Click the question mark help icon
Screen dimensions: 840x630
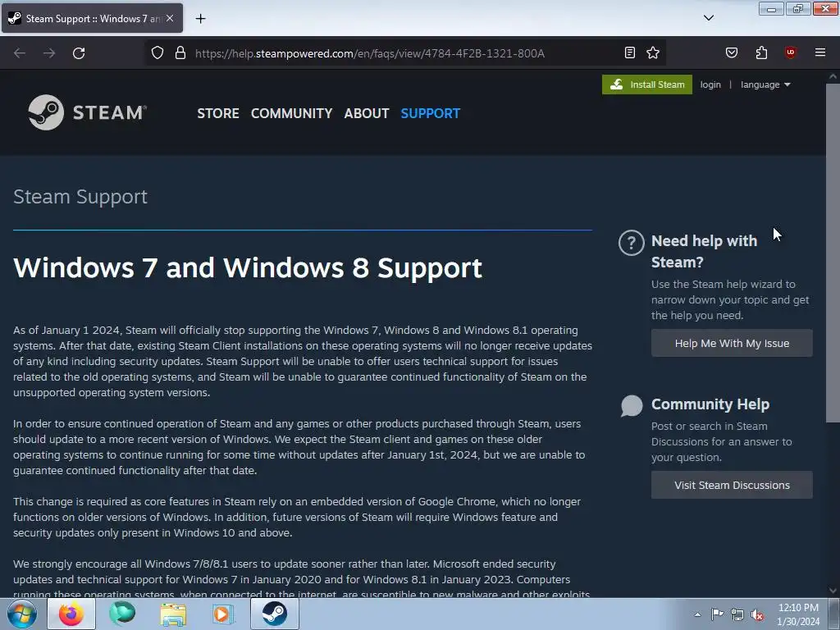[632, 243]
